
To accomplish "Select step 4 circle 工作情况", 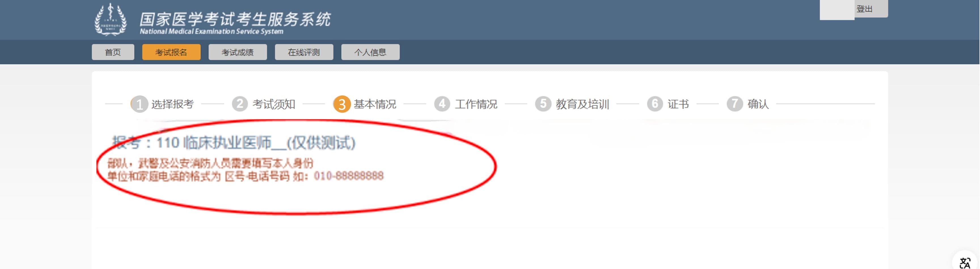I will 442,104.
